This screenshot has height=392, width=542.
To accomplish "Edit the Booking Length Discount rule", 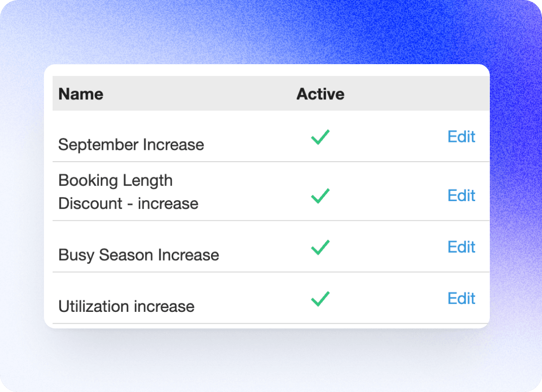I will [461, 196].
